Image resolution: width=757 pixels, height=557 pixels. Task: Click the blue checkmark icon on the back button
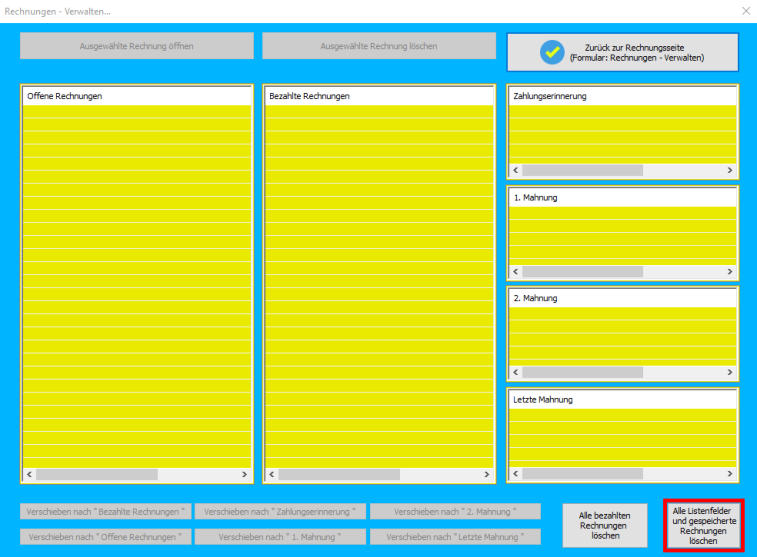coord(552,52)
